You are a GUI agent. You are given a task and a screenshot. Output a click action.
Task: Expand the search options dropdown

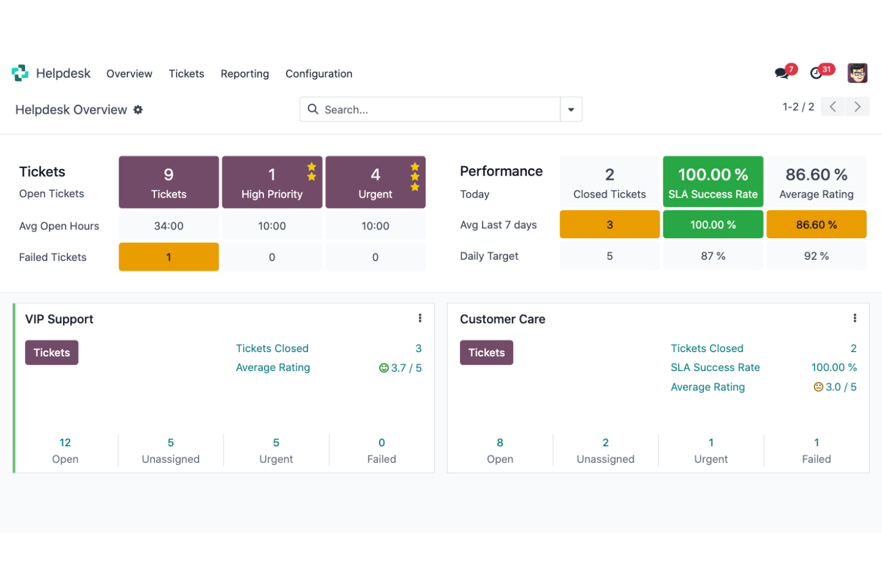[571, 110]
